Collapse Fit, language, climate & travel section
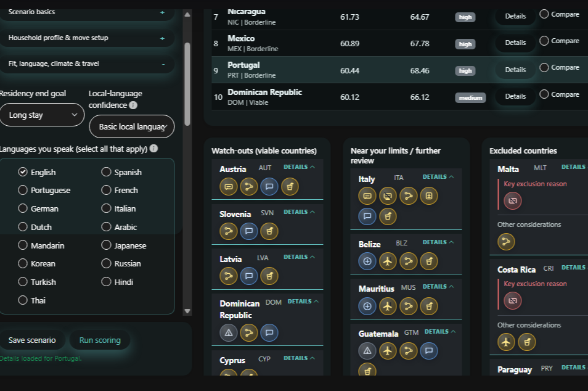Viewport: 588px width, 391px height. click(87, 64)
